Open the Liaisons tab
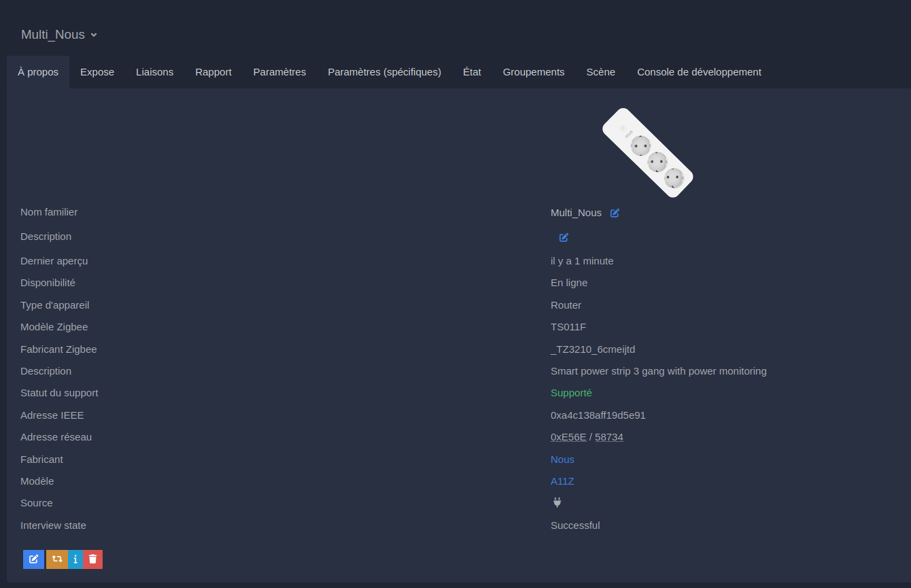Screen dimensions: 911x588 coord(154,72)
